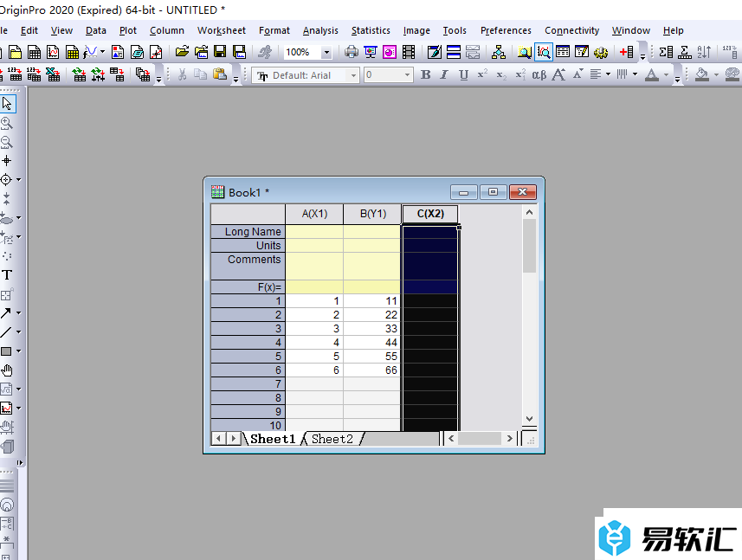Click the New Function plot icon
The image size is (742, 560).
pos(90,52)
